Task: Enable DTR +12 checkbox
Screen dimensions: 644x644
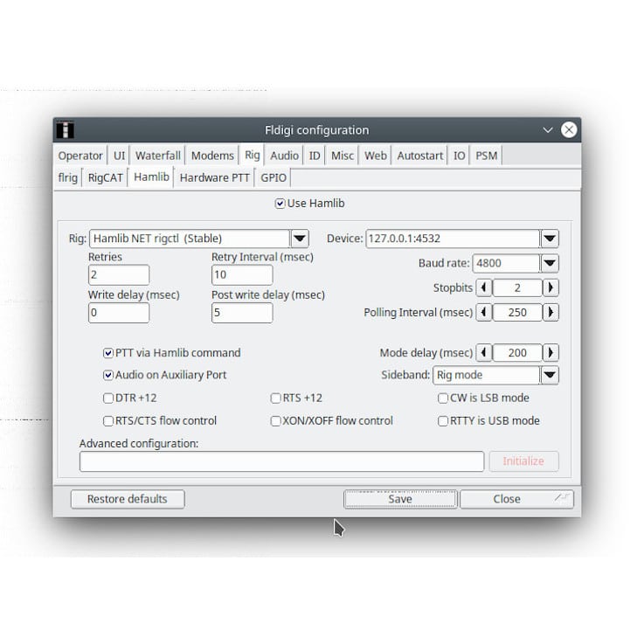Action: [x=108, y=398]
